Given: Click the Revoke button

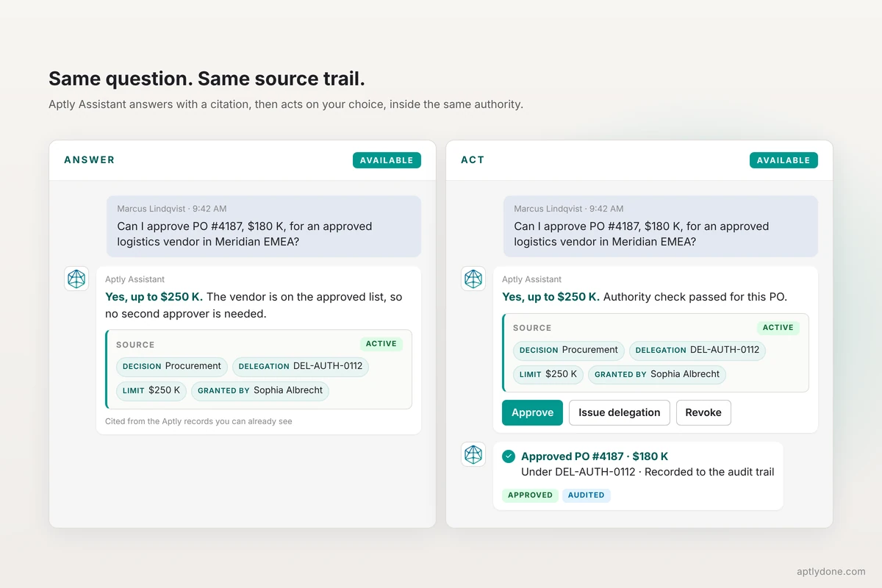Looking at the screenshot, I should pyautogui.click(x=703, y=412).
